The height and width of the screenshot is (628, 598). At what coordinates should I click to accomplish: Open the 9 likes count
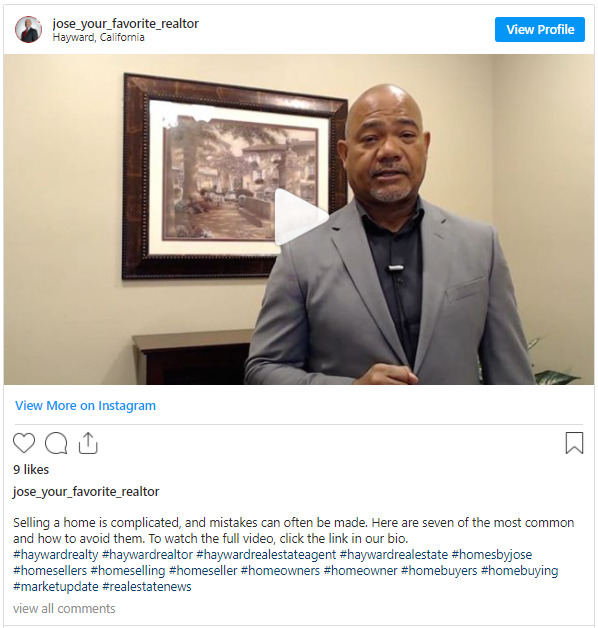[31, 469]
